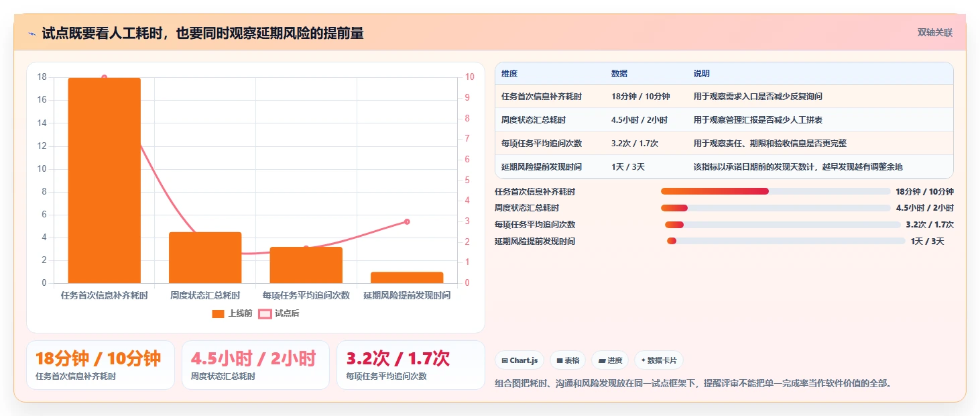Click the Chart.js tag
Viewport: 980px width, 416px height.
tap(519, 360)
